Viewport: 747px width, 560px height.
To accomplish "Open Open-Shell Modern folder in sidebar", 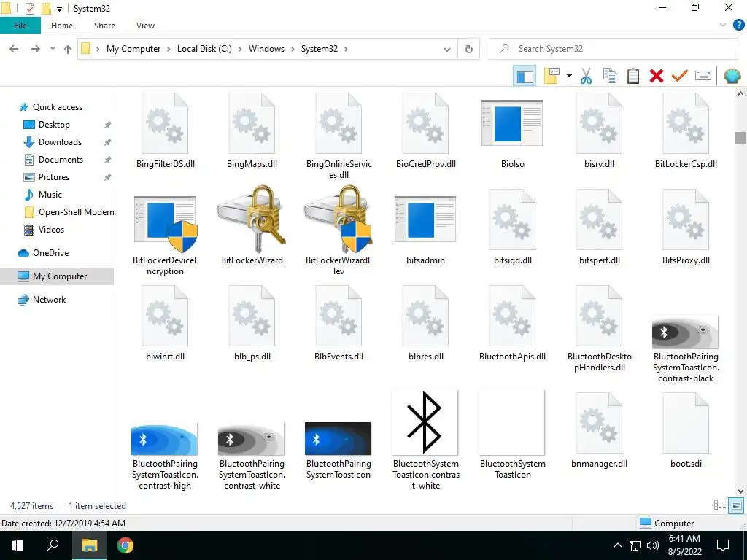I will point(76,212).
